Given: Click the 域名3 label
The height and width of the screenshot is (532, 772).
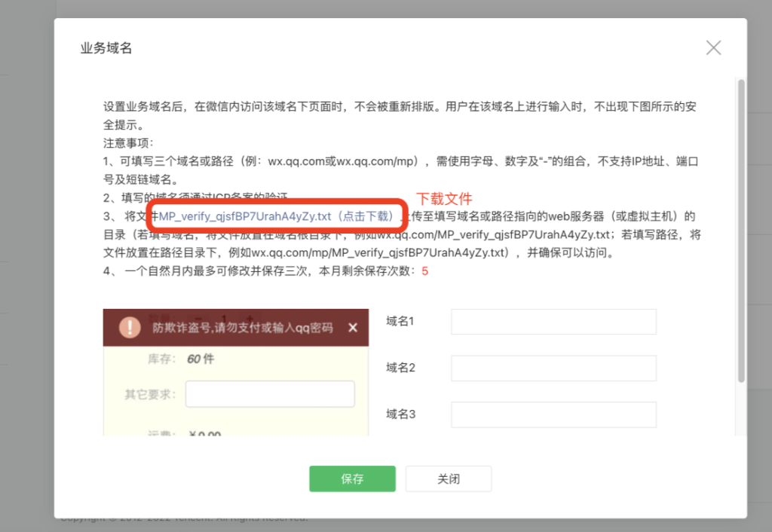Looking at the screenshot, I should (x=400, y=414).
